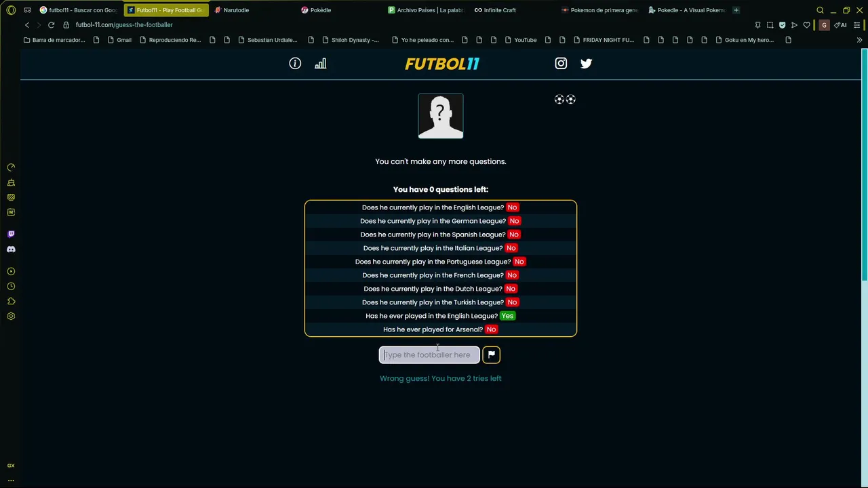The image size is (868, 488).
Task: Switch to Pokemon de primera generación tab
Action: [600, 10]
